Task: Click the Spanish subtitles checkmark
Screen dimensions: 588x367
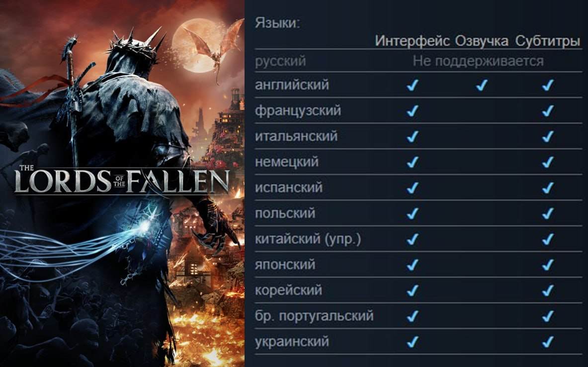Action: pos(548,187)
